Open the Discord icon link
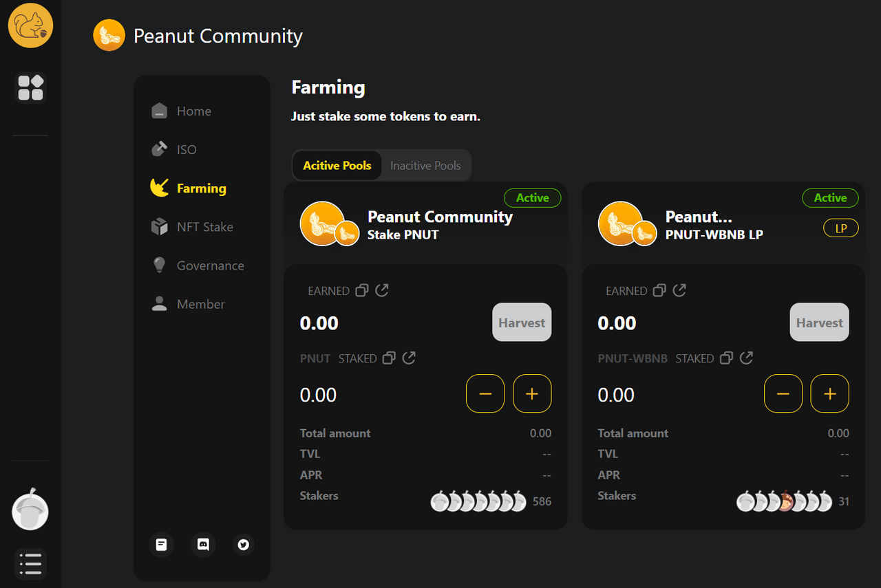The height and width of the screenshot is (588, 881). (x=203, y=545)
